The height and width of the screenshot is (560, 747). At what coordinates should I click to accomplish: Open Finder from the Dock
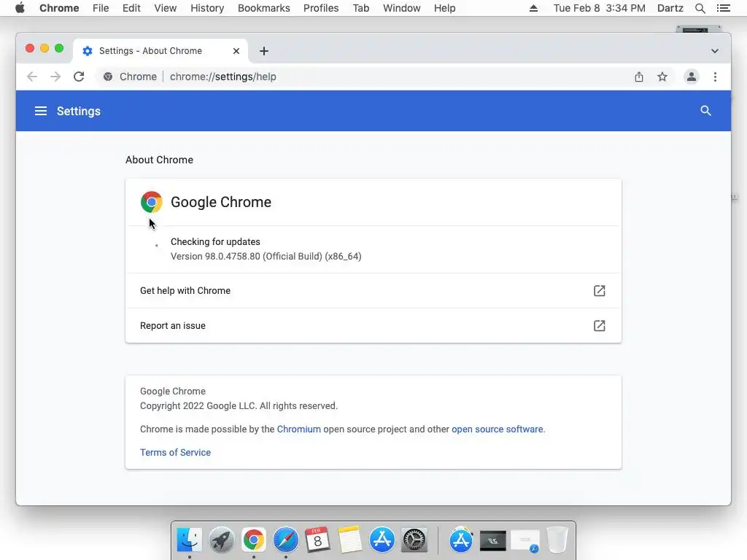coord(189,540)
